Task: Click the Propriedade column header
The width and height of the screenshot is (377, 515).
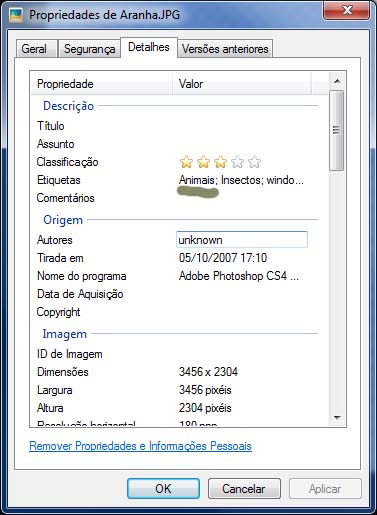Action: click(102, 84)
